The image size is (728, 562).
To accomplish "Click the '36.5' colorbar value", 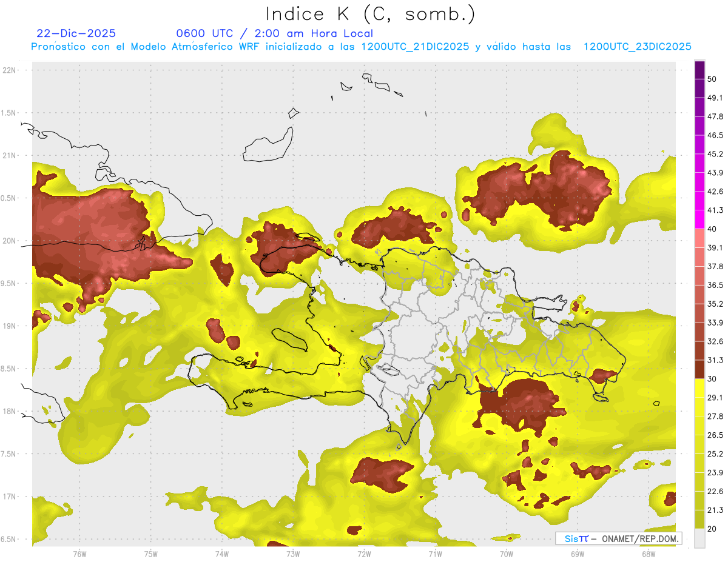I will click(715, 285).
